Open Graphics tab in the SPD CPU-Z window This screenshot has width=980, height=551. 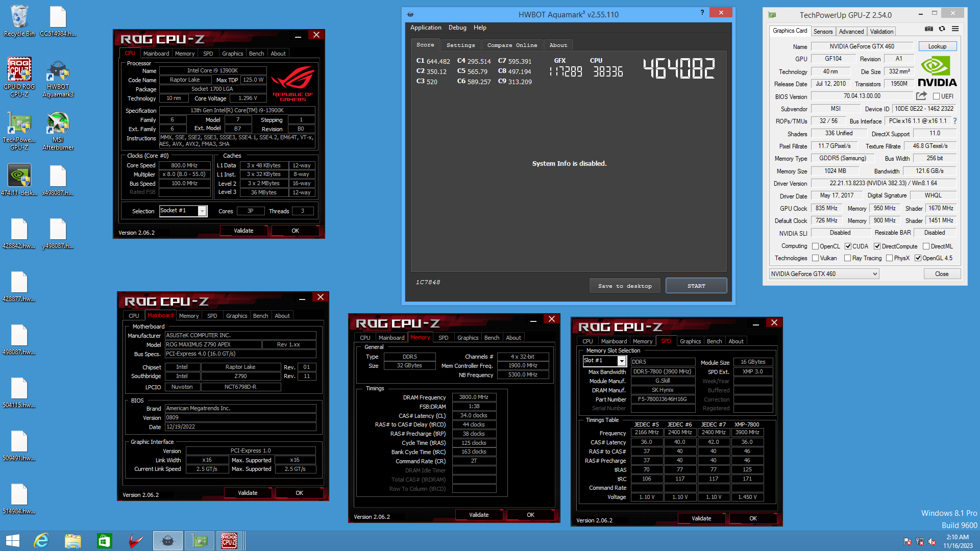point(690,341)
